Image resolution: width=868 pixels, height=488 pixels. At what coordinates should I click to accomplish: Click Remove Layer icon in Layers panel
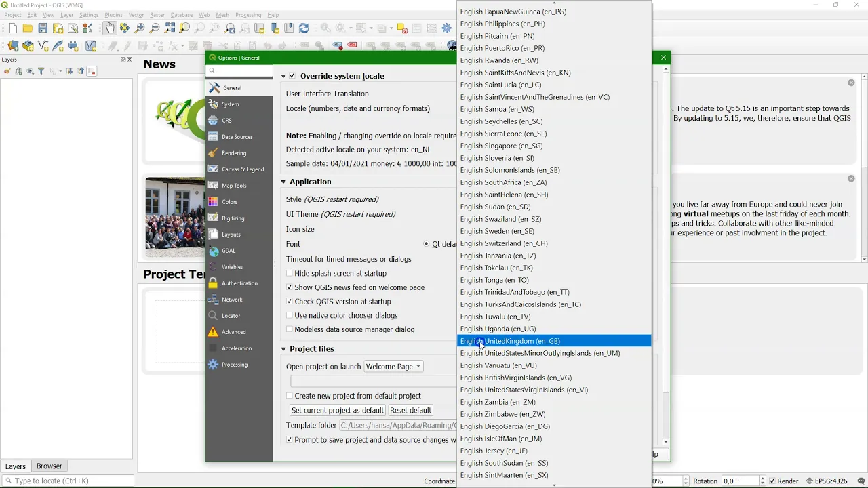(x=92, y=71)
